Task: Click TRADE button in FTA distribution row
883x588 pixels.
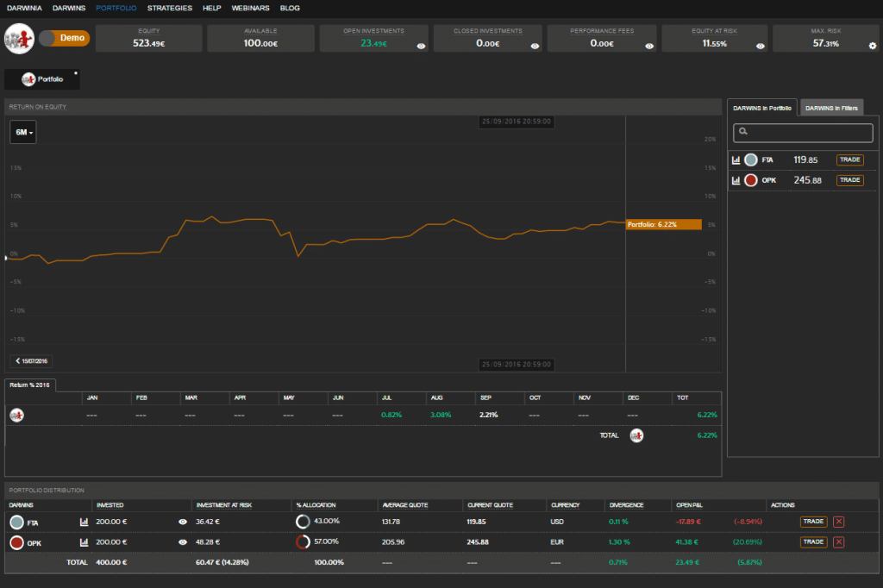Action: coord(813,522)
